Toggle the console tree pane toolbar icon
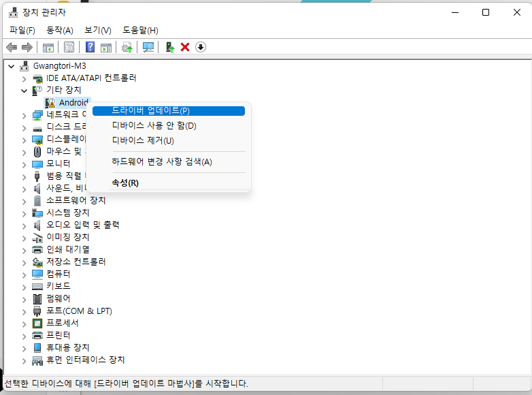 tap(48, 48)
